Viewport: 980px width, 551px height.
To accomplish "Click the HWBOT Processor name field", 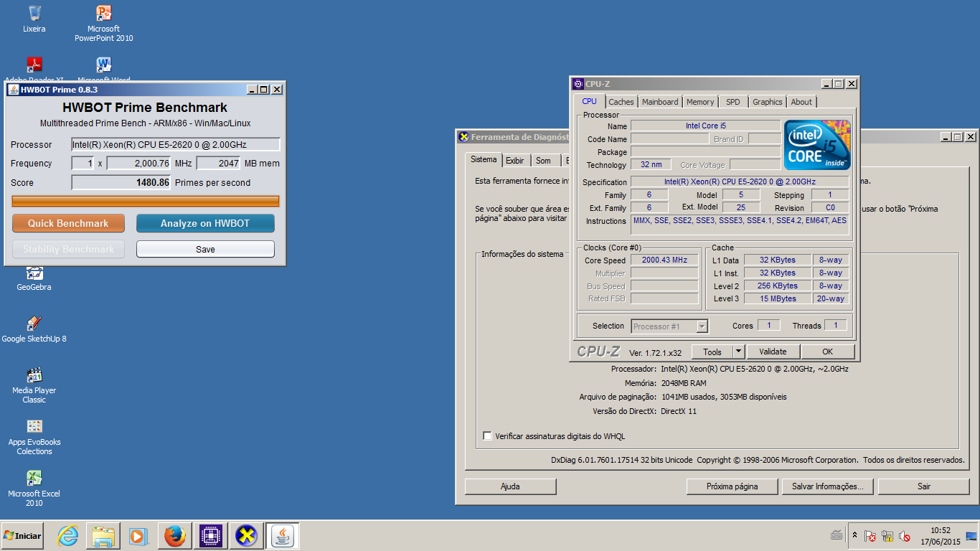I will 176,145.
